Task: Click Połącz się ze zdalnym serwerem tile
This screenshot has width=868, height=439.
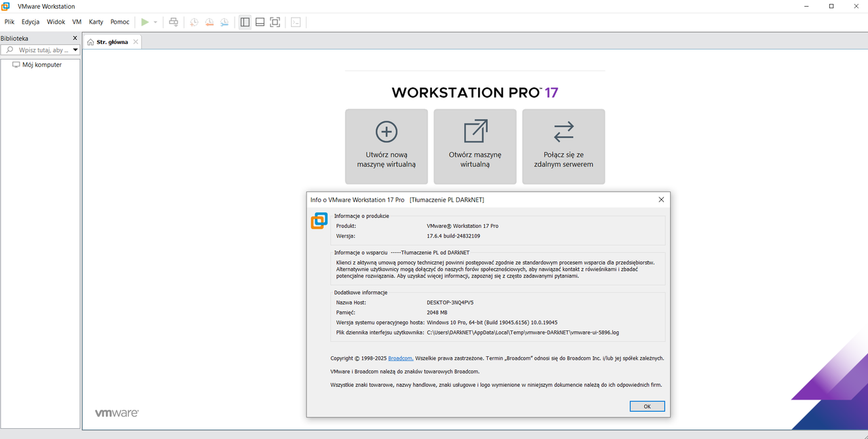Action: click(564, 147)
